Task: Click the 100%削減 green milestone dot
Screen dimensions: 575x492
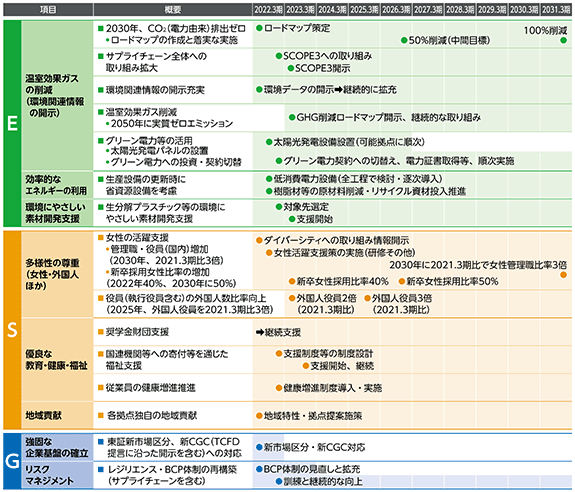Action: point(564,40)
